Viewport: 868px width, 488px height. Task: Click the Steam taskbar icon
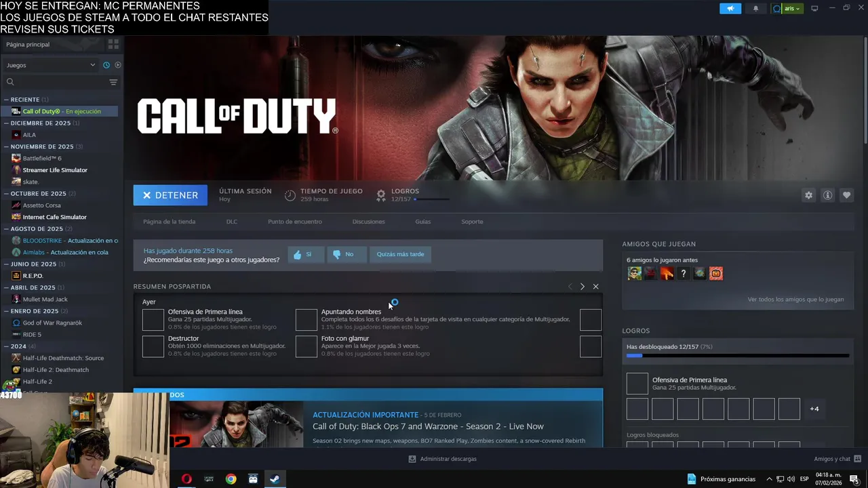point(275,479)
